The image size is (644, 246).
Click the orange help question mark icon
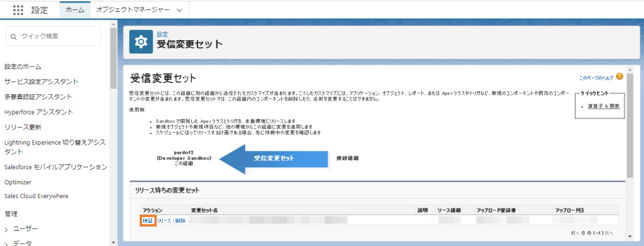(619, 76)
